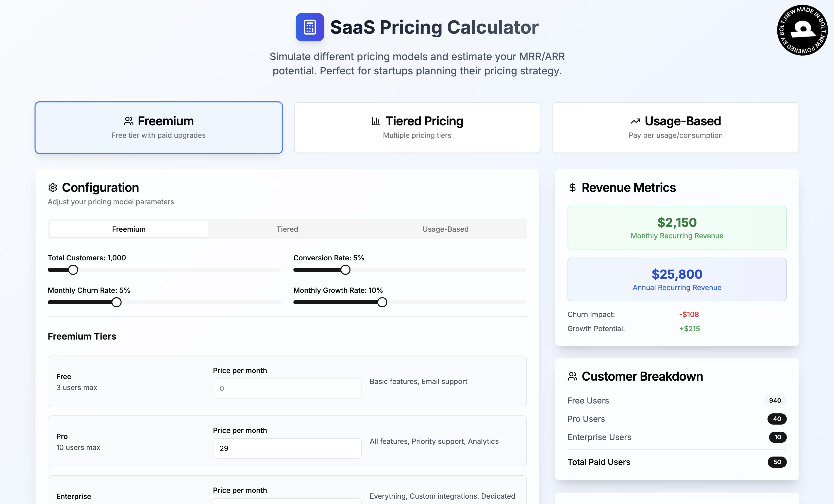834x504 pixels.
Task: Click the Monthly Churn Rate slider handle
Action: coord(116,302)
